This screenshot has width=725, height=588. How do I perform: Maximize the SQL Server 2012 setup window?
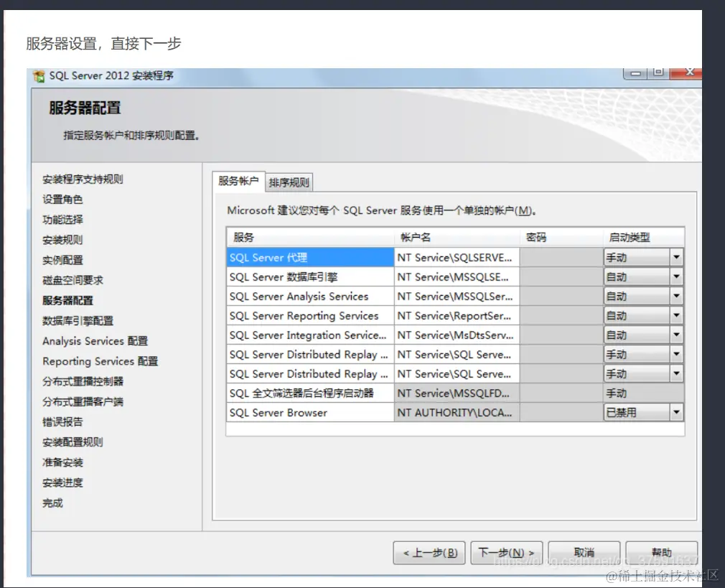[x=658, y=73]
